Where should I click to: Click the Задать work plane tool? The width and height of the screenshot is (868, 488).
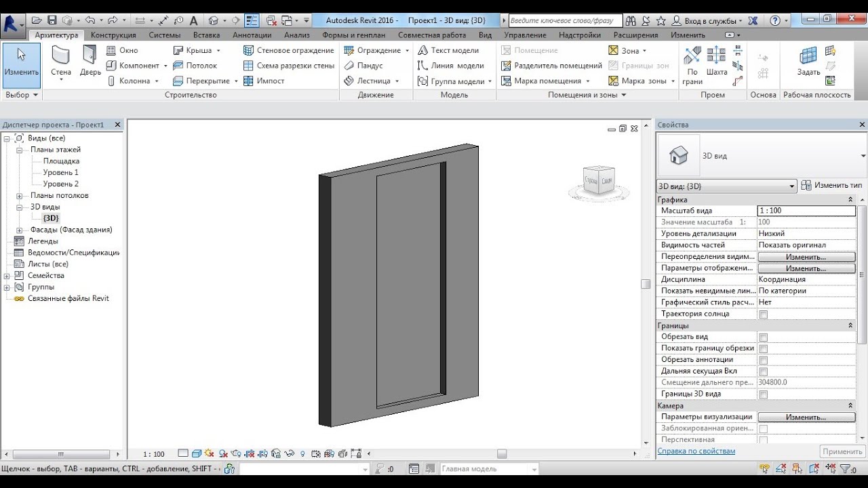pos(808,62)
